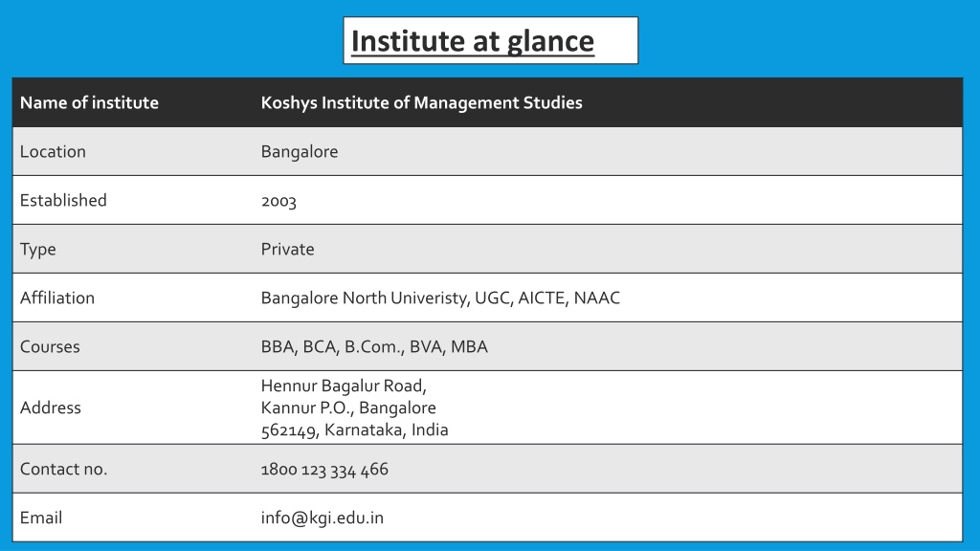Click the 'Private' type value
The width and height of the screenshot is (980, 551).
pos(287,249)
